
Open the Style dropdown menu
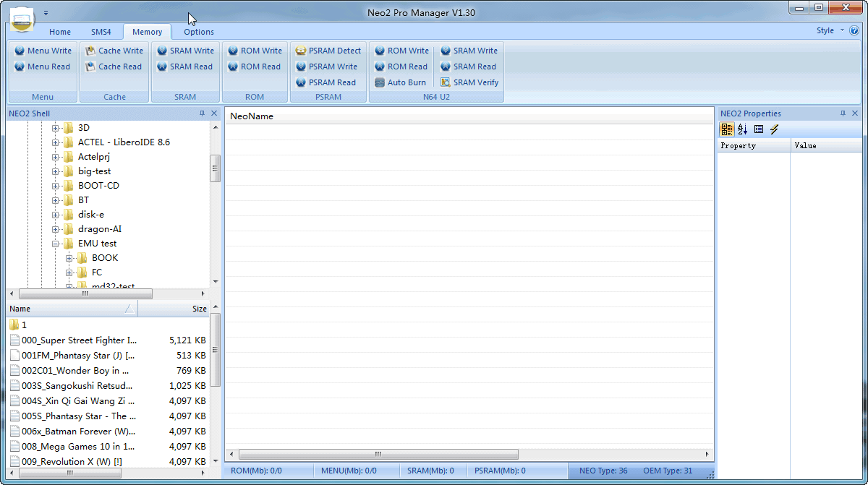click(829, 31)
